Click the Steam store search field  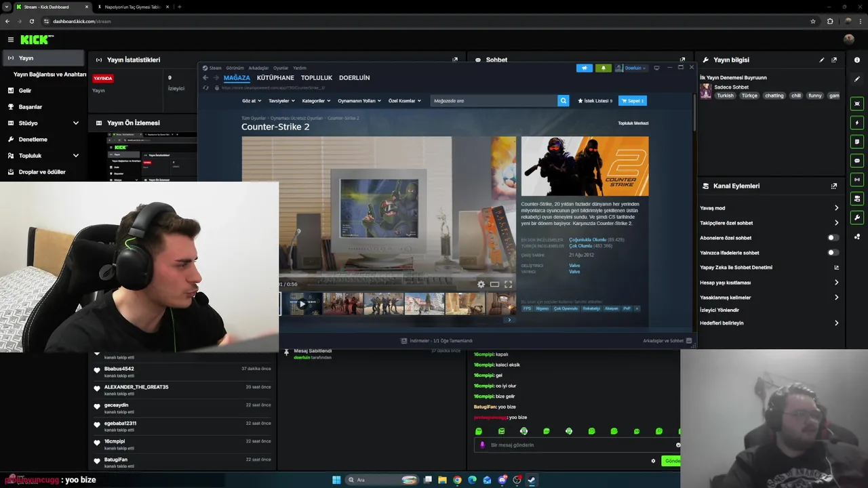tap(493, 101)
